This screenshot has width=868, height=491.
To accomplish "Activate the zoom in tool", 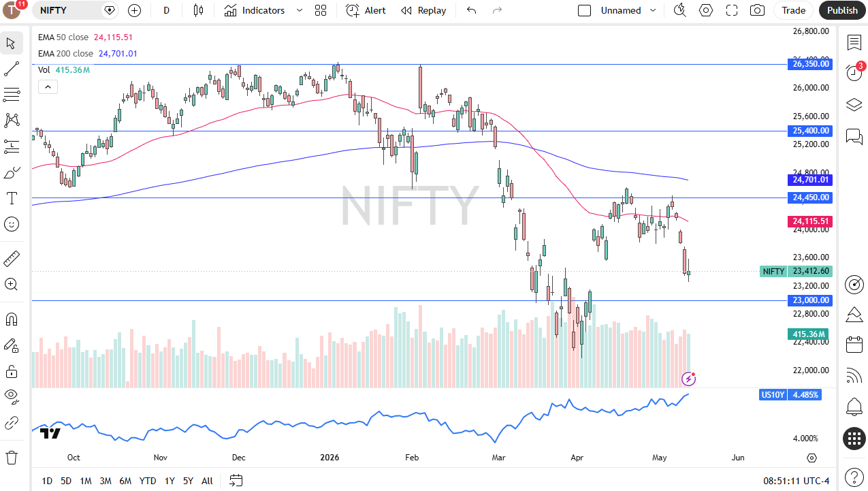I will 12,284.
